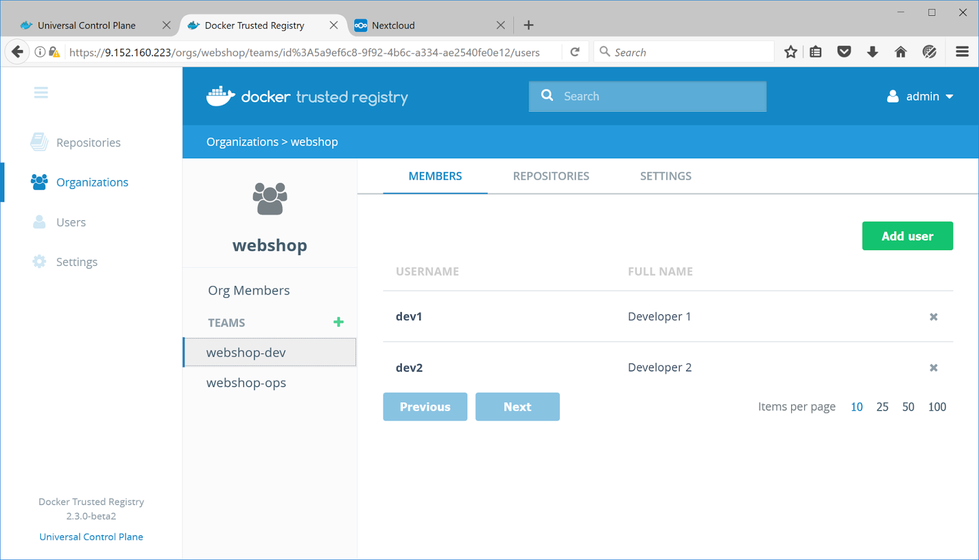Select the Docker Trusted Registry browser tab

(255, 25)
